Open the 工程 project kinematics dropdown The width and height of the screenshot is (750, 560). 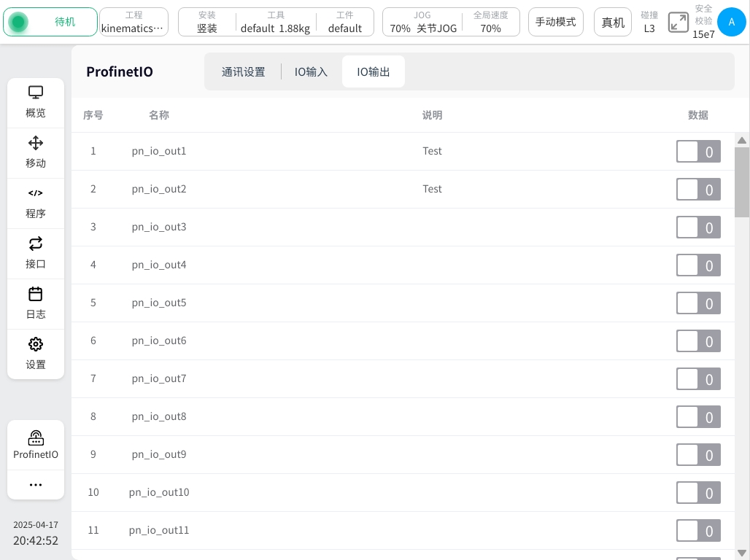(x=134, y=22)
